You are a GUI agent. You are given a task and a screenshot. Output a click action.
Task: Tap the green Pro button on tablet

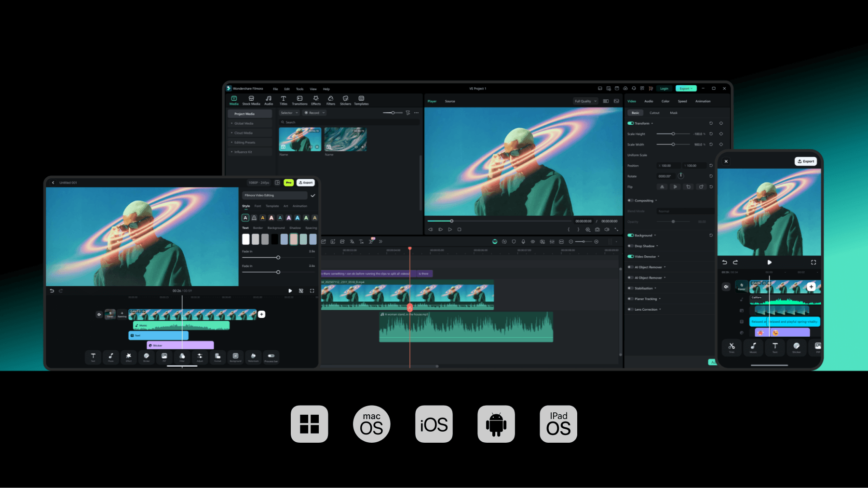coord(289,183)
